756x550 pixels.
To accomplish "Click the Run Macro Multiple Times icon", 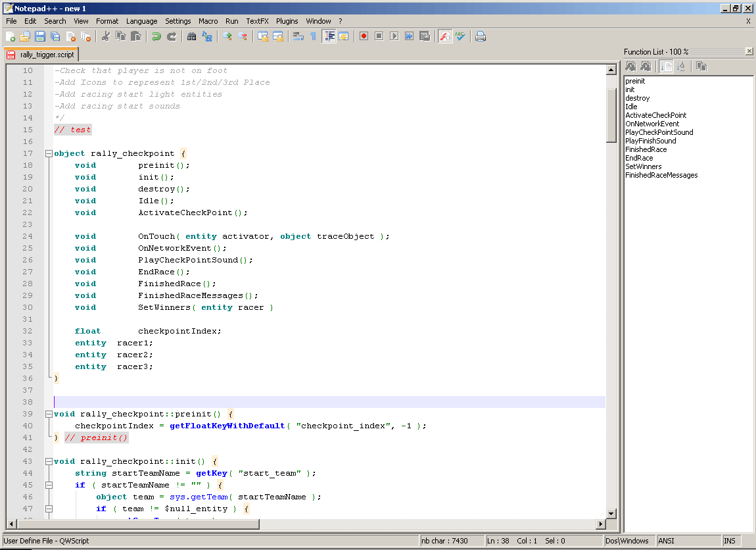I will [x=410, y=37].
